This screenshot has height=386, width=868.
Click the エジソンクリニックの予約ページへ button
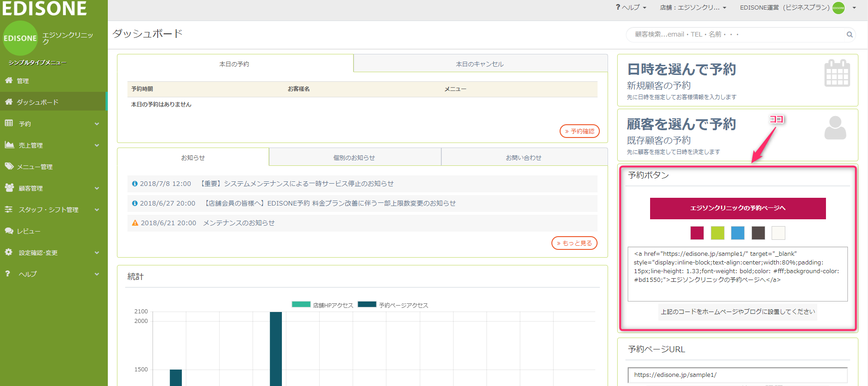pos(738,208)
